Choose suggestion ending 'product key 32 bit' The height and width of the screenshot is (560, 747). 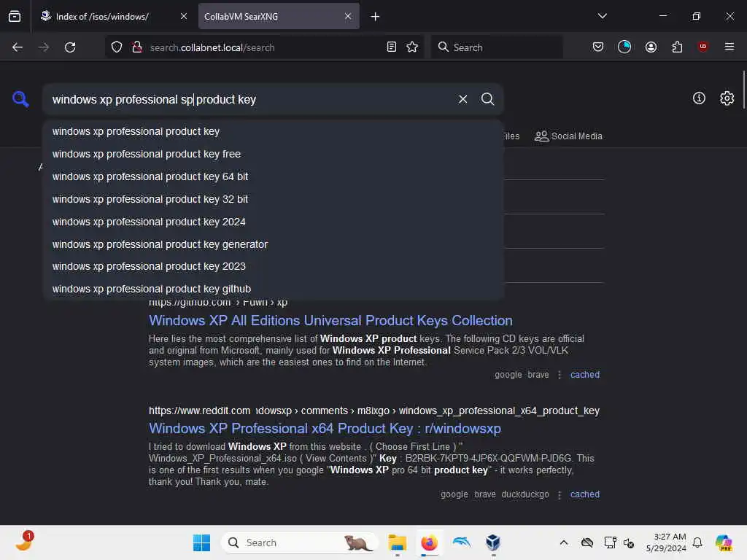(x=274, y=199)
